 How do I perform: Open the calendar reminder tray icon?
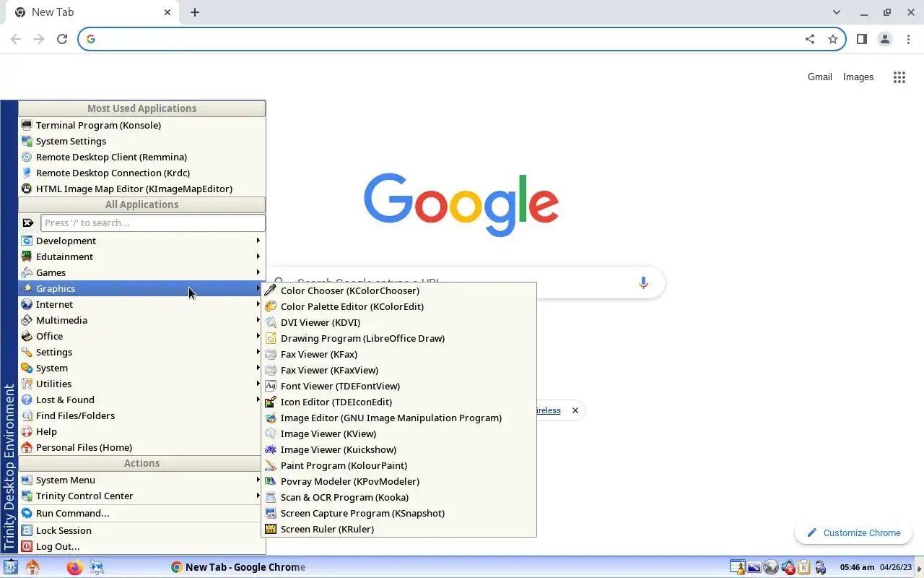(737, 568)
